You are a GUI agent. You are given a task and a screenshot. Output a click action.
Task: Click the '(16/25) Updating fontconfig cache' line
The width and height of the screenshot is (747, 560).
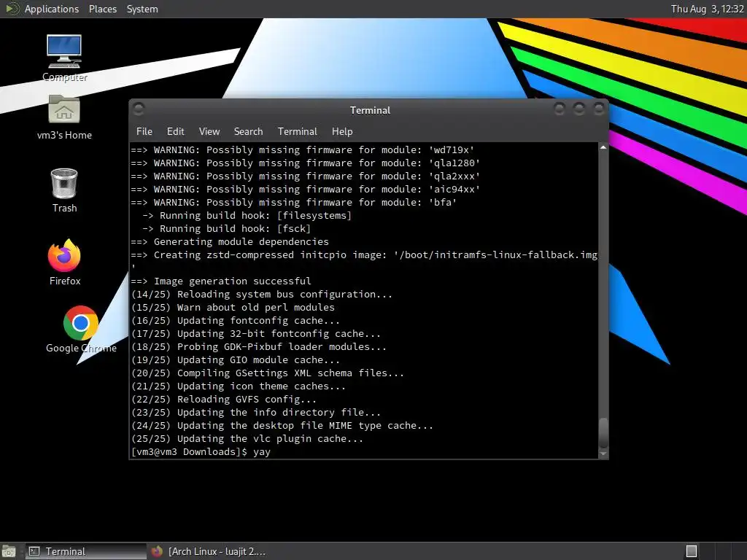point(236,321)
